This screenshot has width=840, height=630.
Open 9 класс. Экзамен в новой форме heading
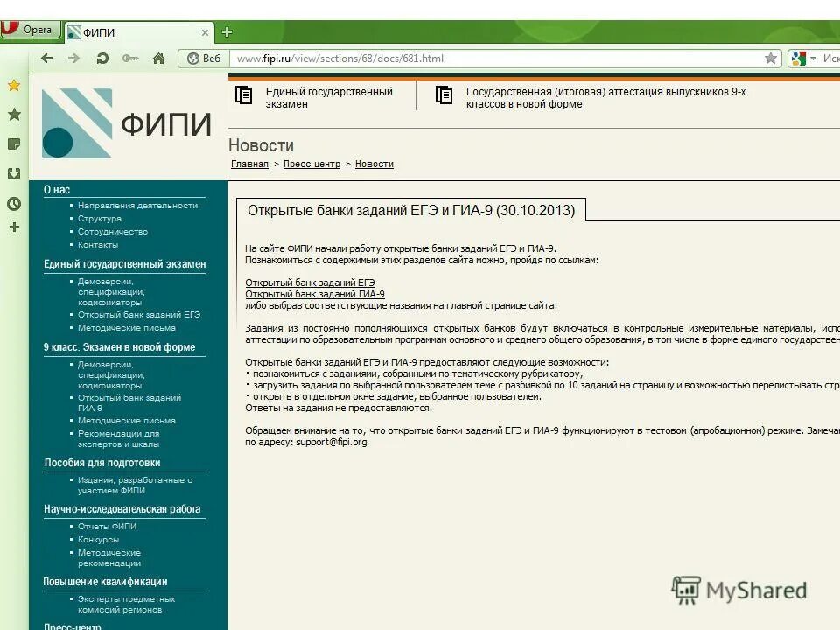pyautogui.click(x=120, y=347)
